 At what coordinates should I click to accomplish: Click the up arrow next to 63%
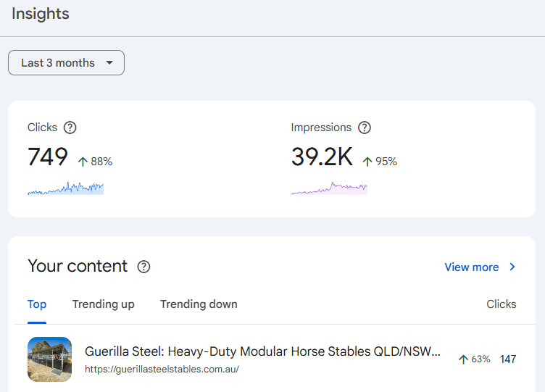pyautogui.click(x=463, y=359)
